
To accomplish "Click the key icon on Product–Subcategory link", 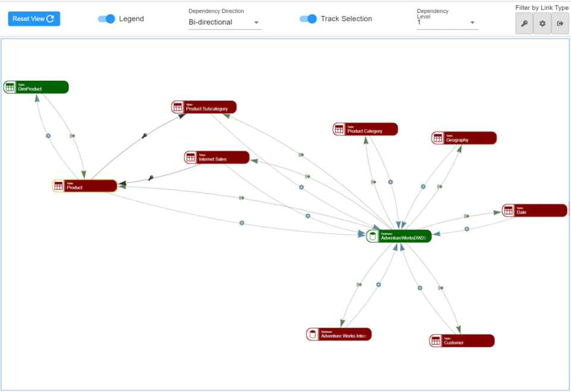I will click(145, 136).
